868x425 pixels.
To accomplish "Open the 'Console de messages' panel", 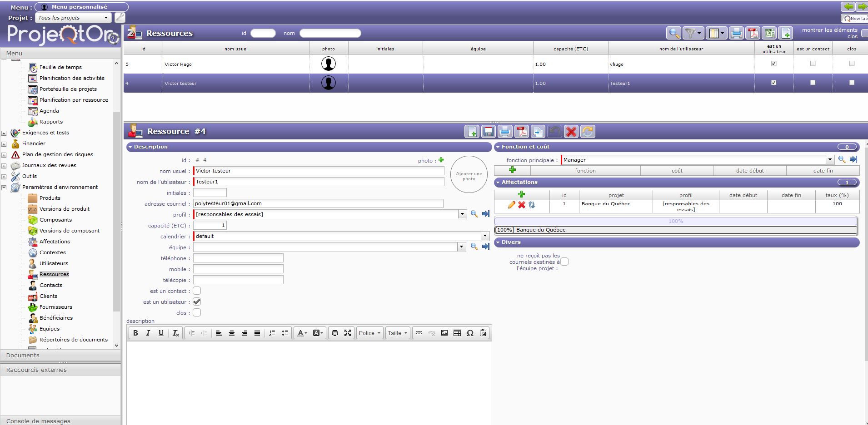I will 60,420.
